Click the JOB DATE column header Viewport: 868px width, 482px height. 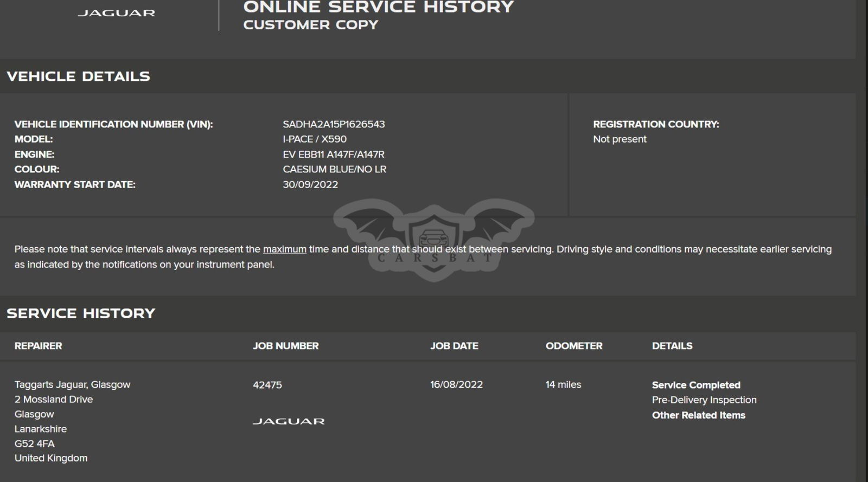pos(454,346)
